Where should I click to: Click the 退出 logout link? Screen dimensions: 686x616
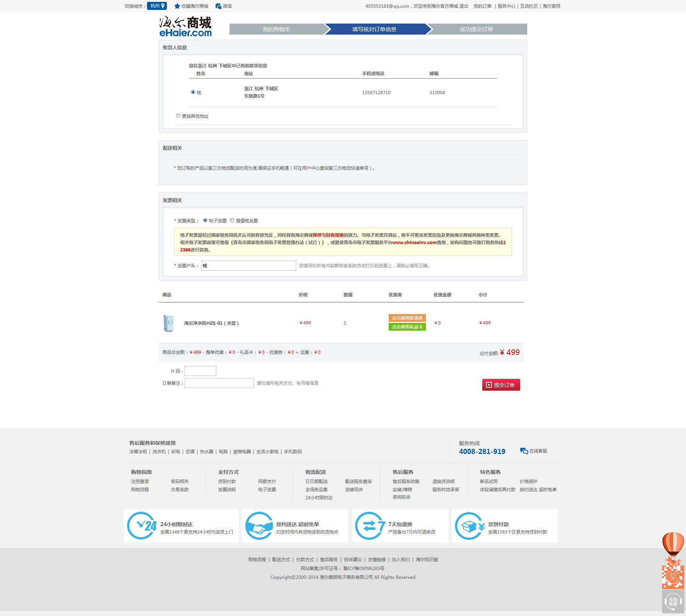464,6
